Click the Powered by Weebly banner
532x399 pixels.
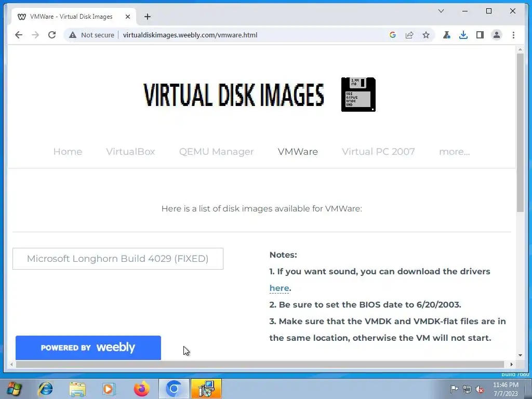tap(88, 348)
